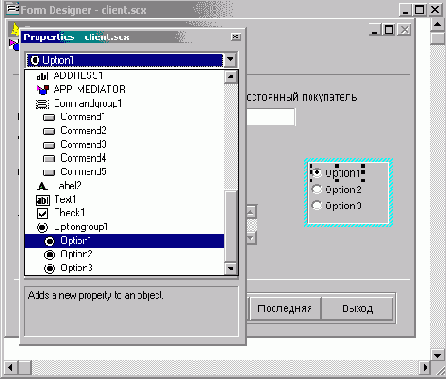Click the object combo dropdown arrow
The image size is (446, 379).
230,60
